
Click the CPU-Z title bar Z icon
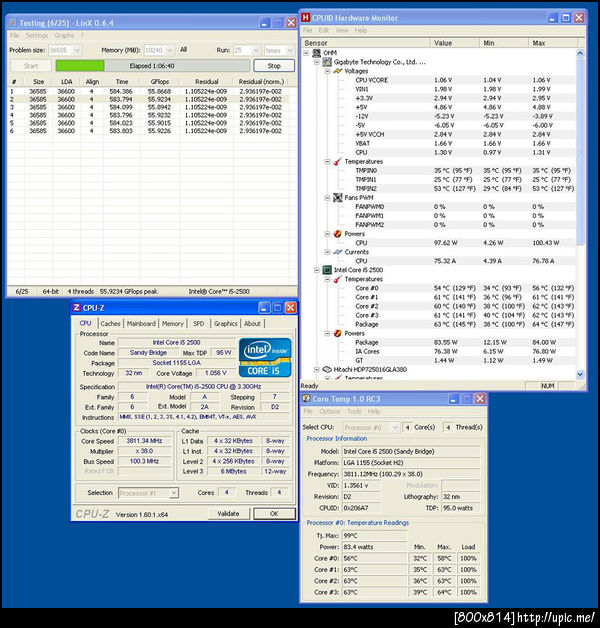tap(77, 308)
